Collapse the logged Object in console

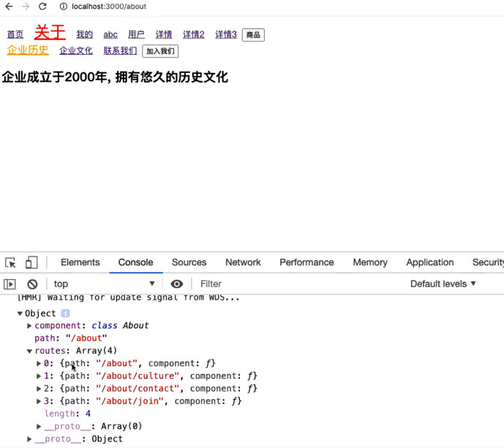coord(20,314)
